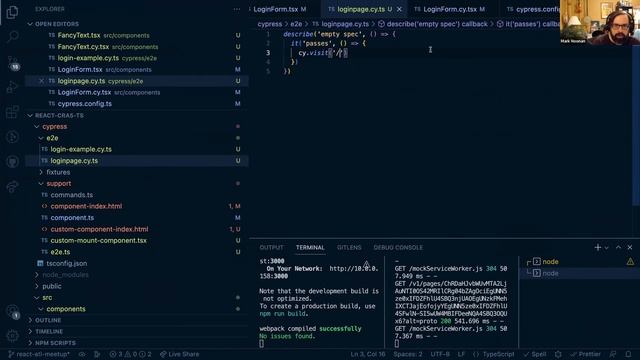The image size is (640, 360).
Task: Collapse the support folder
Action: point(58,184)
